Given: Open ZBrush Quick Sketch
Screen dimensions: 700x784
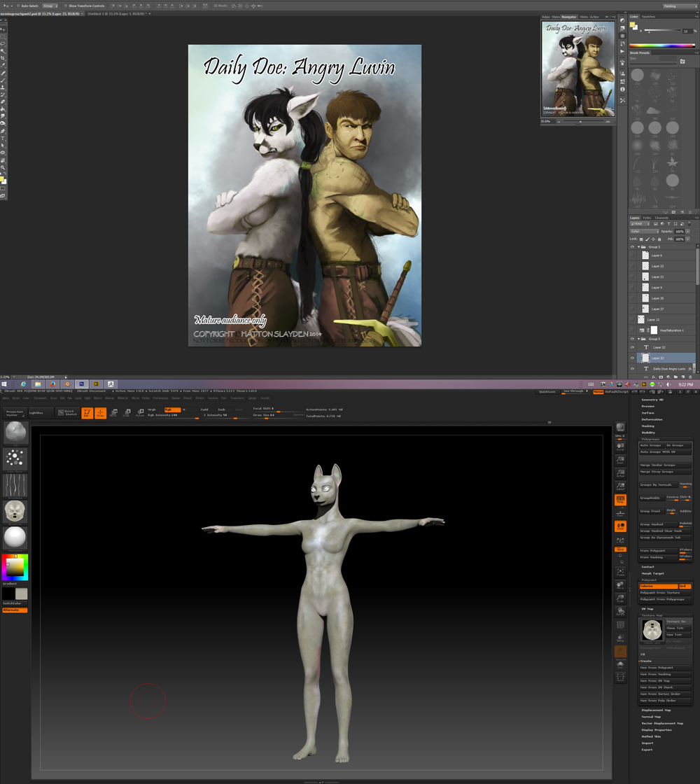Looking at the screenshot, I should pos(67,413).
